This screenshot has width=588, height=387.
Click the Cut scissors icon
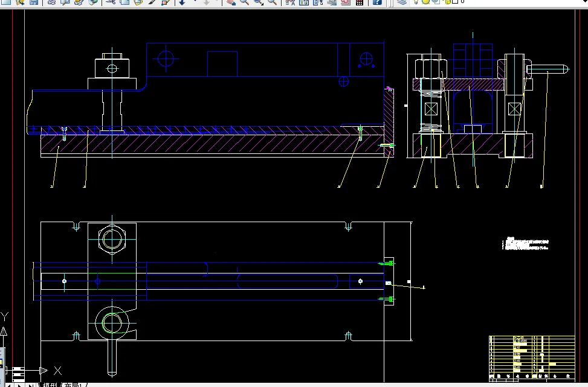tap(111, 2)
